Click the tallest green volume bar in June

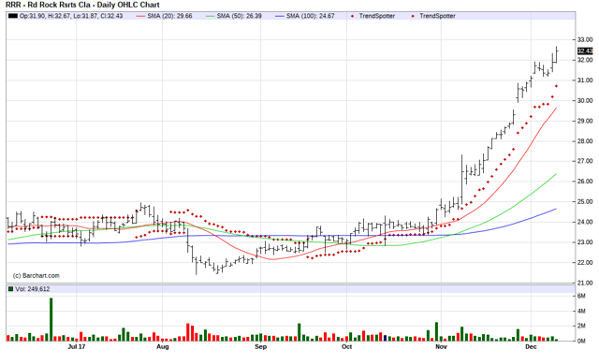(x=51, y=319)
